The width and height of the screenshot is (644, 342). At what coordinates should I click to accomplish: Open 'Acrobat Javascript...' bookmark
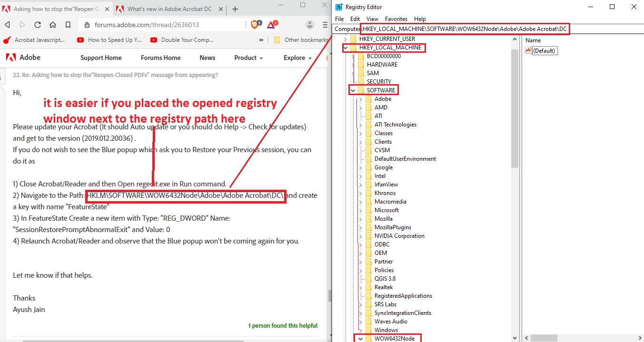34,40
